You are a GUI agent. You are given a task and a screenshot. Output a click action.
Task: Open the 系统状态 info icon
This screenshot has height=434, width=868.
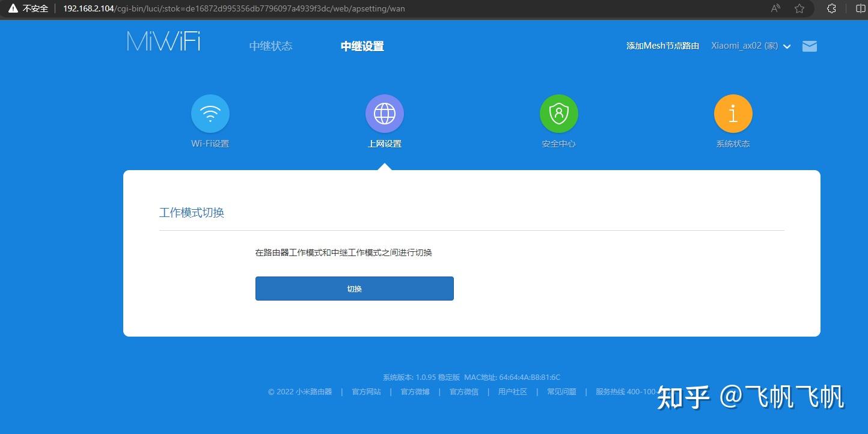click(x=733, y=113)
